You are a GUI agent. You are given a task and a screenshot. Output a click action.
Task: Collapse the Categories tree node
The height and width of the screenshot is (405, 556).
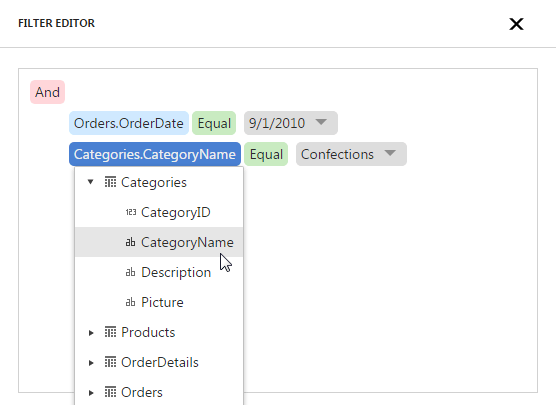tap(91, 182)
